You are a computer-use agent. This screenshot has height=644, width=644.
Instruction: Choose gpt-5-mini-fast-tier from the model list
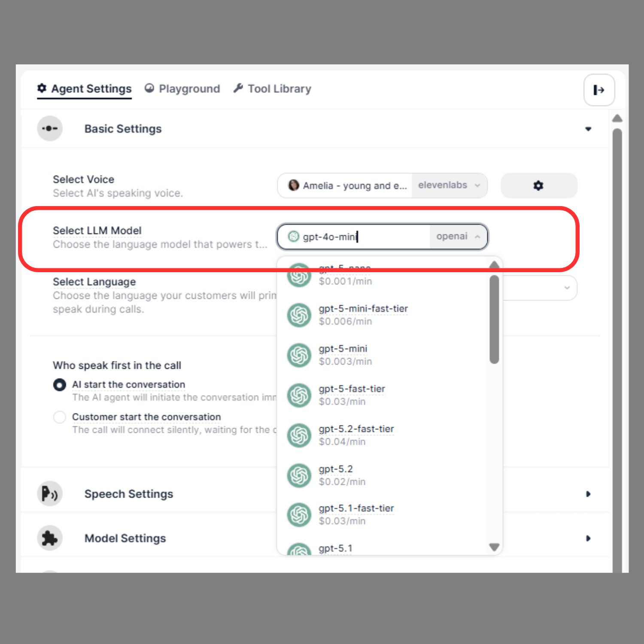coord(382,315)
